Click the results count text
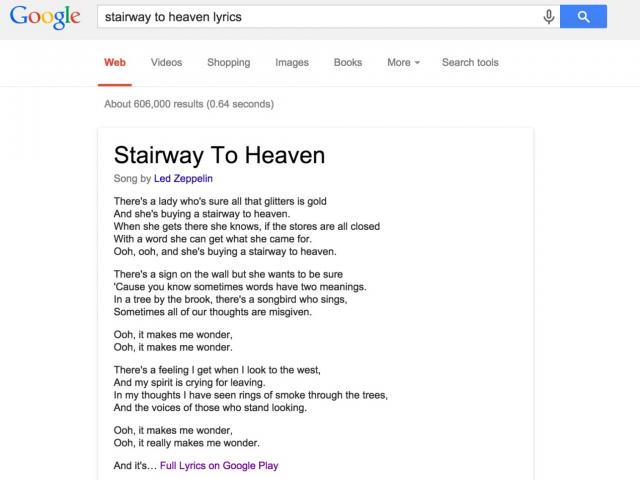 click(189, 104)
